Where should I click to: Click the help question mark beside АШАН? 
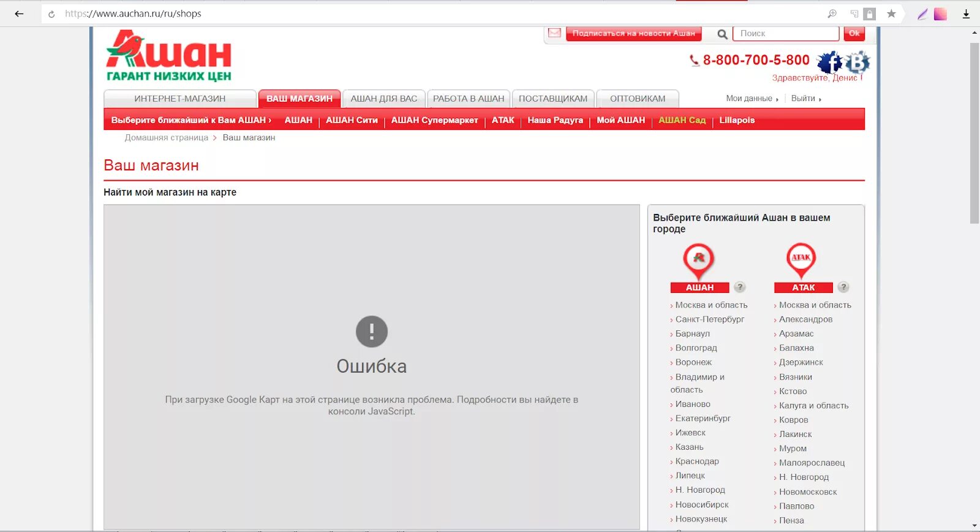click(740, 287)
